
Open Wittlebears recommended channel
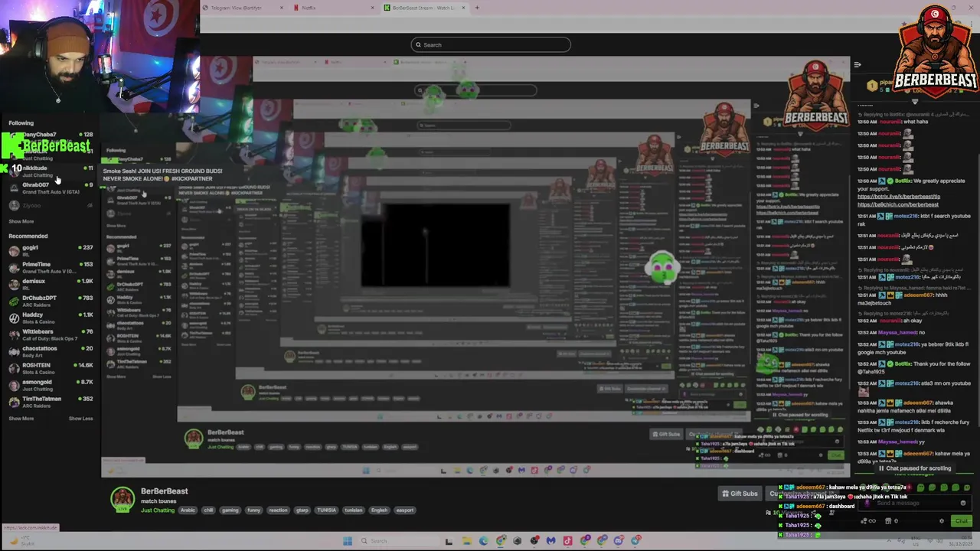(50, 334)
